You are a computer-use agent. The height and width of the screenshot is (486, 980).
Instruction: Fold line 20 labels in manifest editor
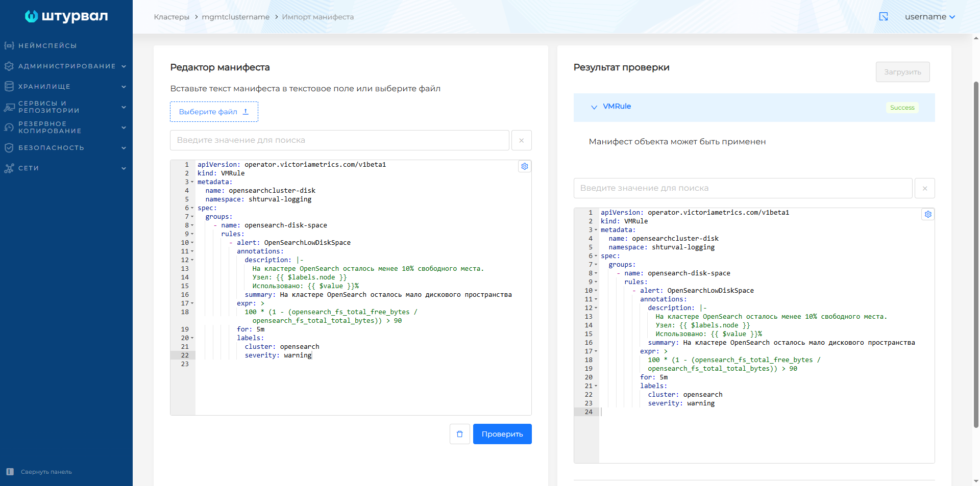pyautogui.click(x=192, y=338)
